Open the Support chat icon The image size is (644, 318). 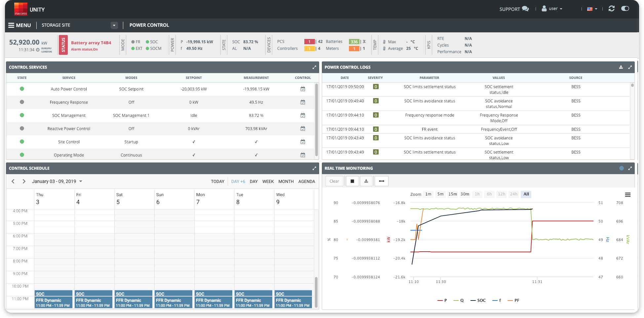(525, 9)
